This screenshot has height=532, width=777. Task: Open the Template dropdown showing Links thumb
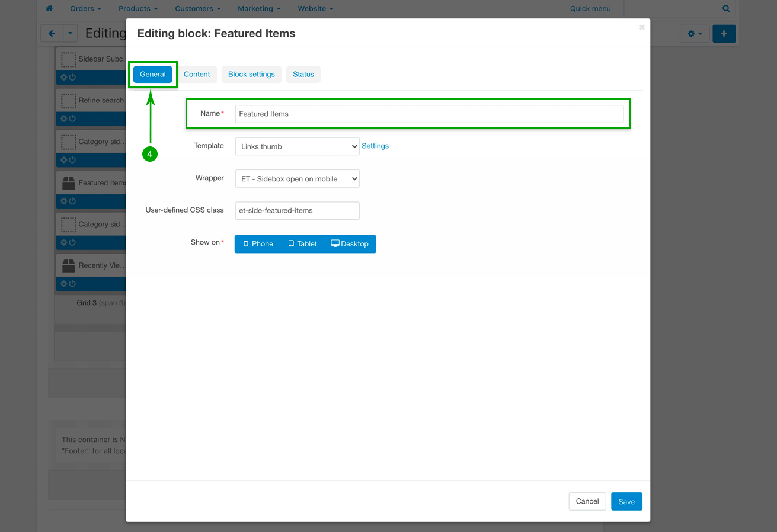(x=297, y=146)
